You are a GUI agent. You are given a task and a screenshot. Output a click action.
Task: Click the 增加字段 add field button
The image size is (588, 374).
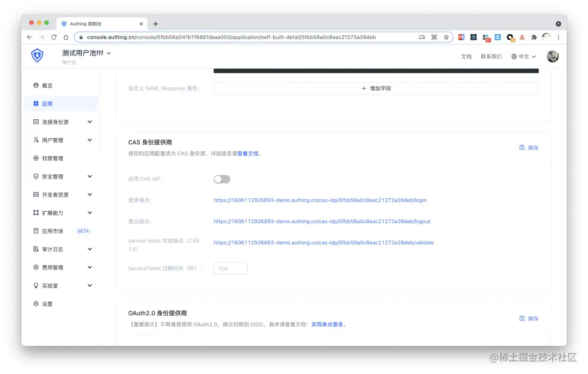(x=376, y=89)
